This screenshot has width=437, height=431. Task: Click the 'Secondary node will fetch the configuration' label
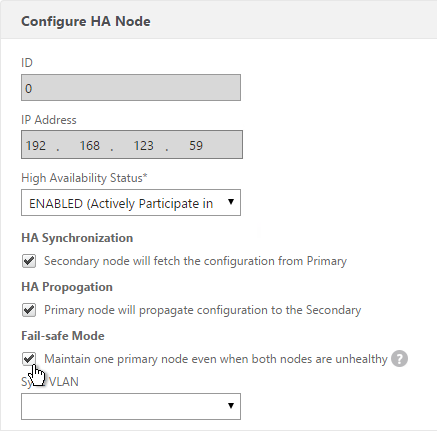pos(195,261)
